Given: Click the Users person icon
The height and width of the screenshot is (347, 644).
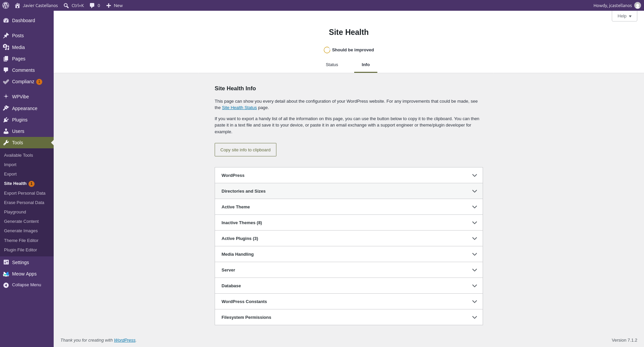Looking at the screenshot, I should [x=6, y=131].
